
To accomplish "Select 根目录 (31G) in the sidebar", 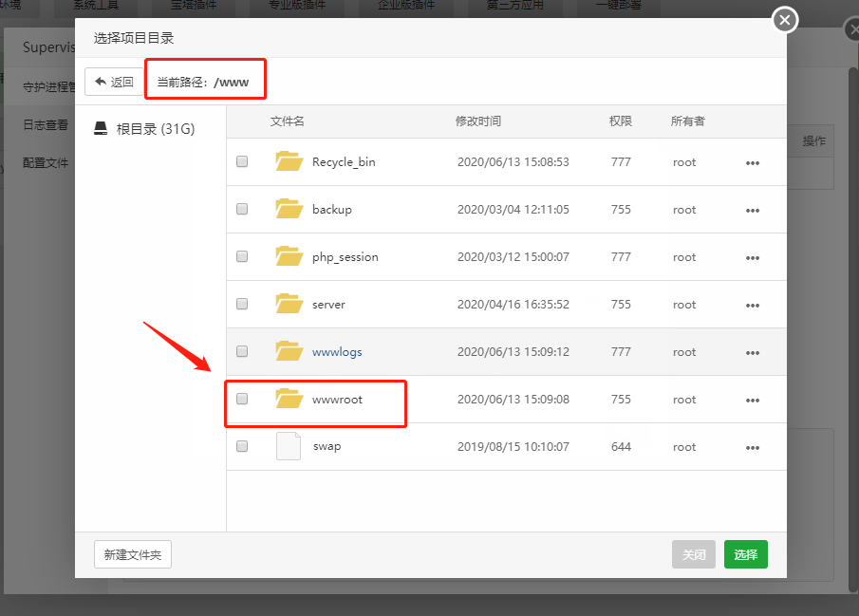I will pos(144,129).
